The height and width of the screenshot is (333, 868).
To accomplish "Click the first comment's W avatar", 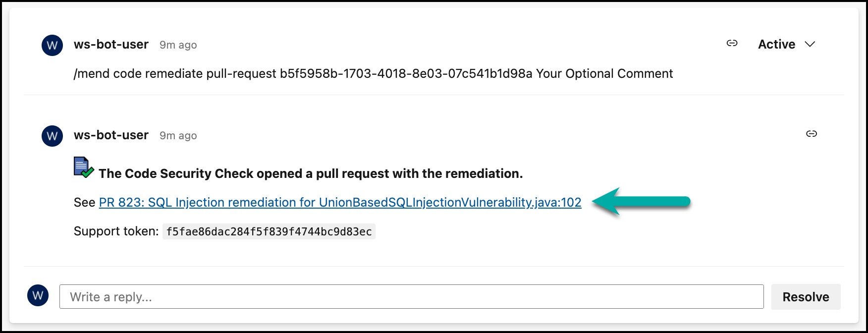I will pos(52,46).
